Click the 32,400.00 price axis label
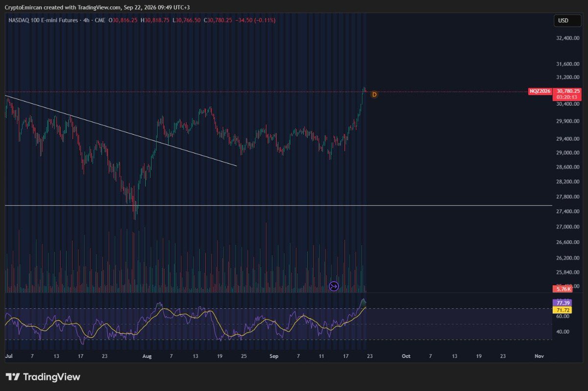This screenshot has width=588, height=391. click(x=568, y=38)
